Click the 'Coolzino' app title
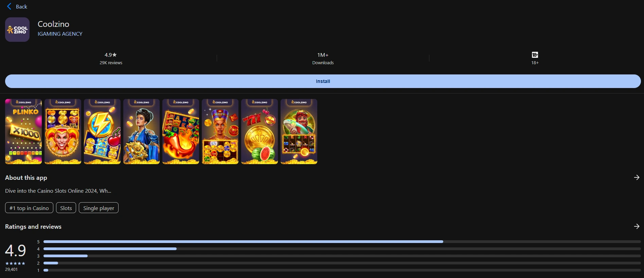This screenshot has height=278, width=644. click(x=53, y=24)
